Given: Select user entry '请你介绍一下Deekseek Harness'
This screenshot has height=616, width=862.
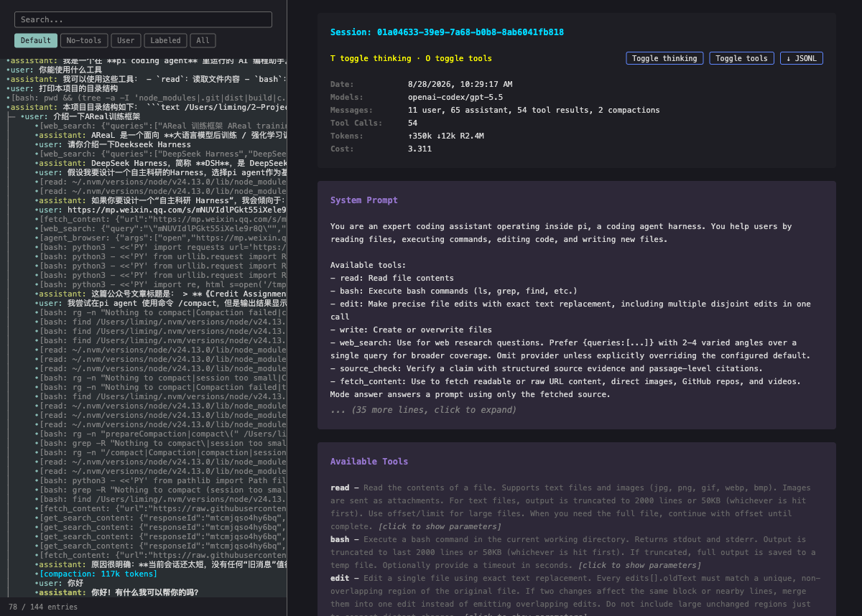Looking at the screenshot, I should [x=160, y=144].
